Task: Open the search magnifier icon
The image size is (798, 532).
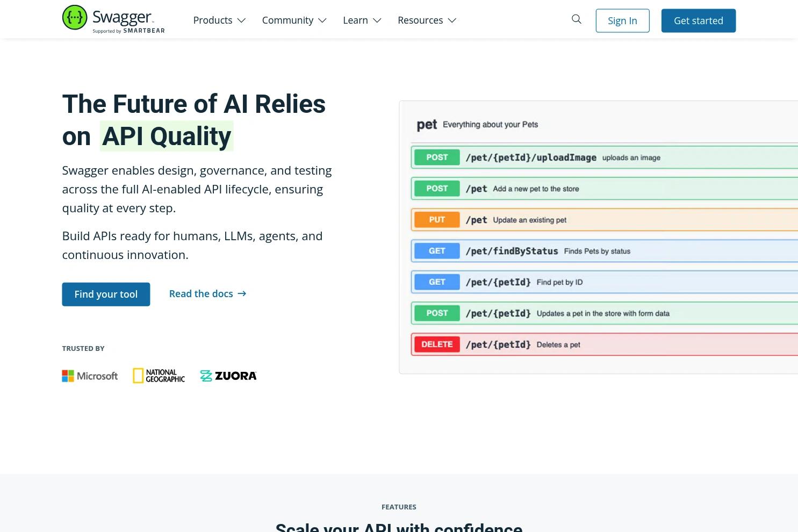Action: point(577,19)
